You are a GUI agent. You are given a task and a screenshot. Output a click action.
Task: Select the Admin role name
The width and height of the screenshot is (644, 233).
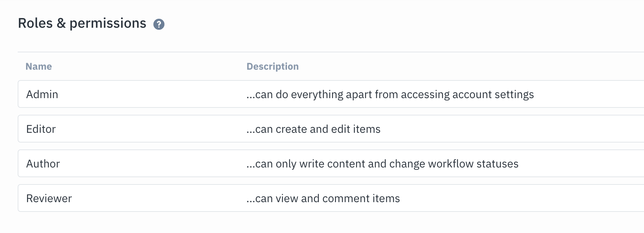point(42,94)
